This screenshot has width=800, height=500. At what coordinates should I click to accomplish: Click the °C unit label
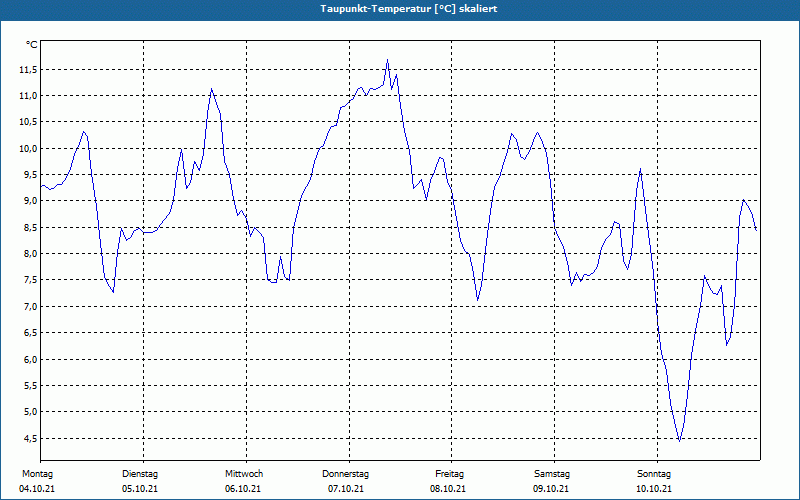click(32, 45)
